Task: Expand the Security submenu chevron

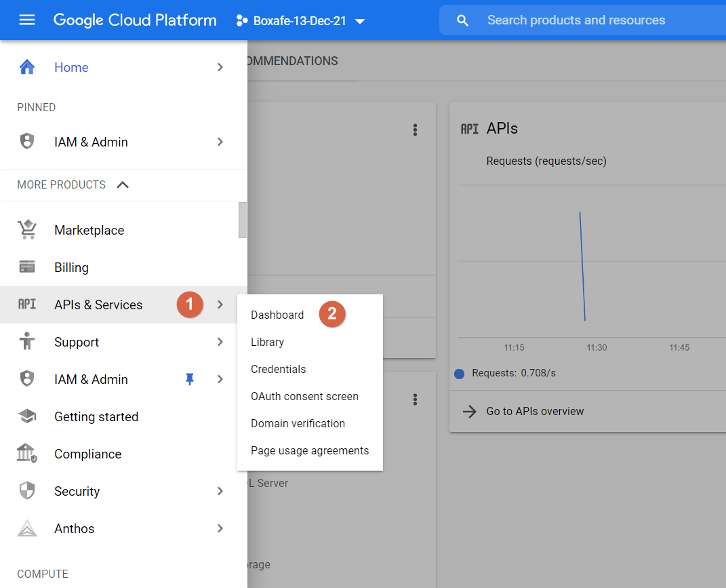Action: (x=220, y=491)
